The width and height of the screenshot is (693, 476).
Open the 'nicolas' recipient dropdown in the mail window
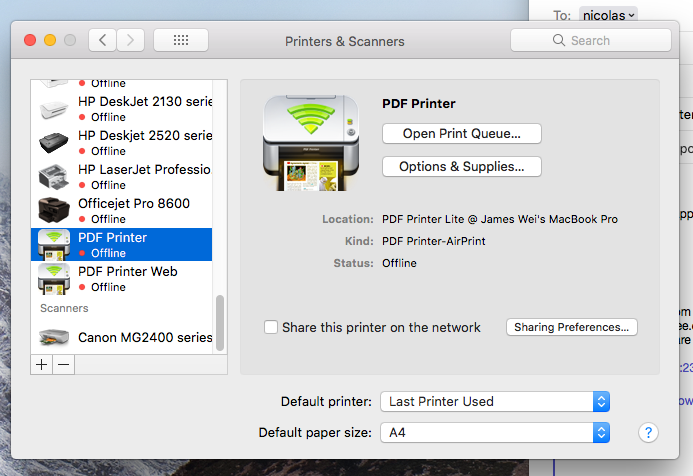609,15
